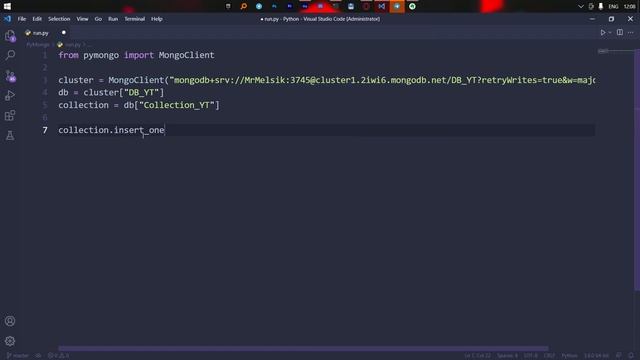Click the Ln Col cursor position status
The height and width of the screenshot is (360, 640).
(478, 356)
